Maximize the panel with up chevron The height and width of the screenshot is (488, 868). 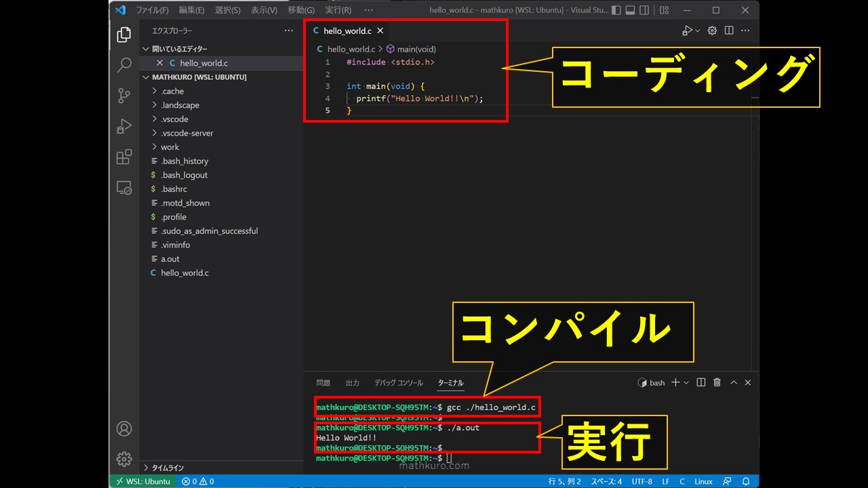734,383
